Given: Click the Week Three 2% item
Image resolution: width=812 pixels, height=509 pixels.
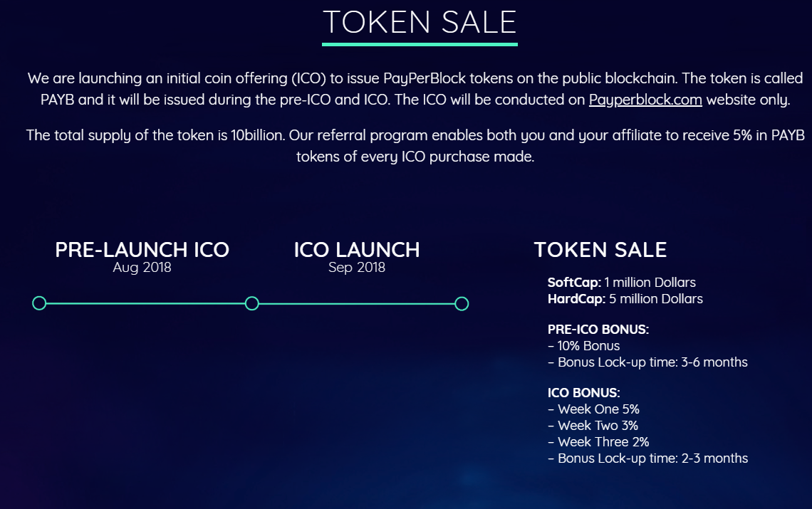Looking at the screenshot, I should pyautogui.click(x=598, y=441).
